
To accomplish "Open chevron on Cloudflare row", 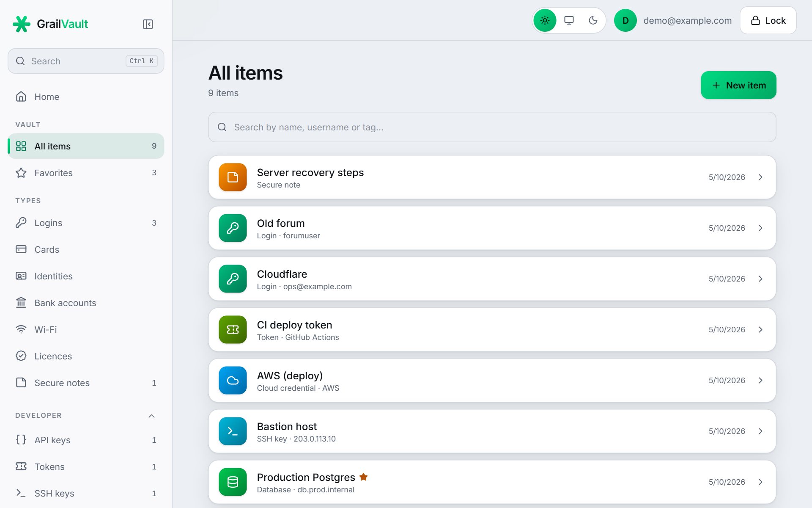I will (x=760, y=279).
